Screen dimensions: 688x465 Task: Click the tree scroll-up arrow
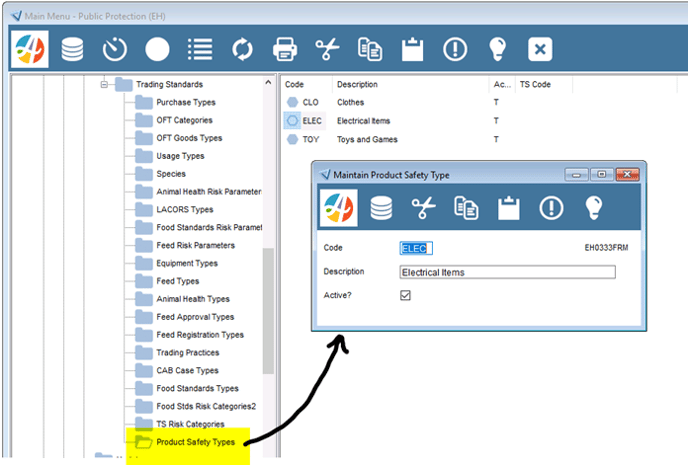pyautogui.click(x=268, y=82)
